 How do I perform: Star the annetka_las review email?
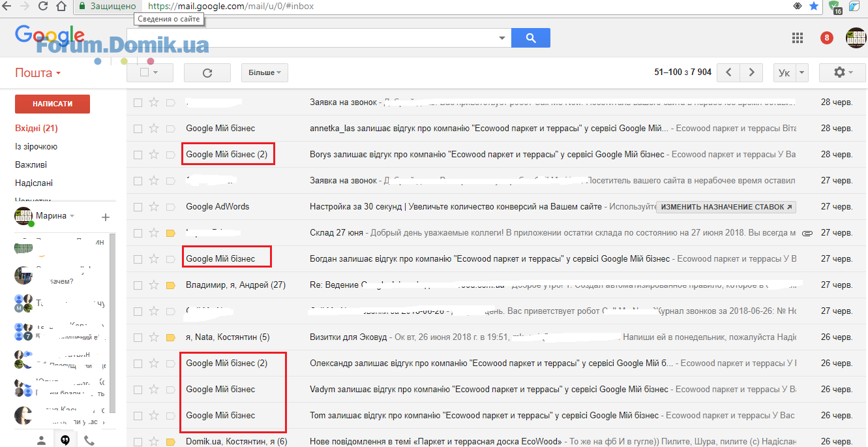[154, 129]
